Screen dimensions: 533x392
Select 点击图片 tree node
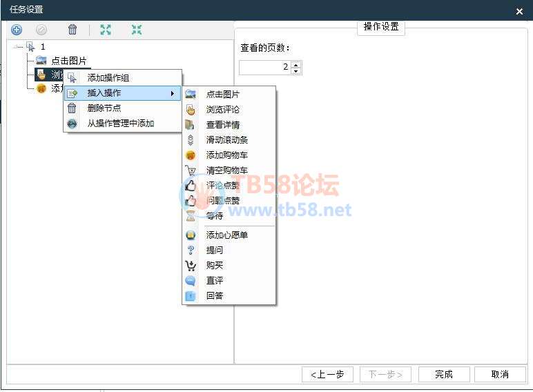(69, 61)
